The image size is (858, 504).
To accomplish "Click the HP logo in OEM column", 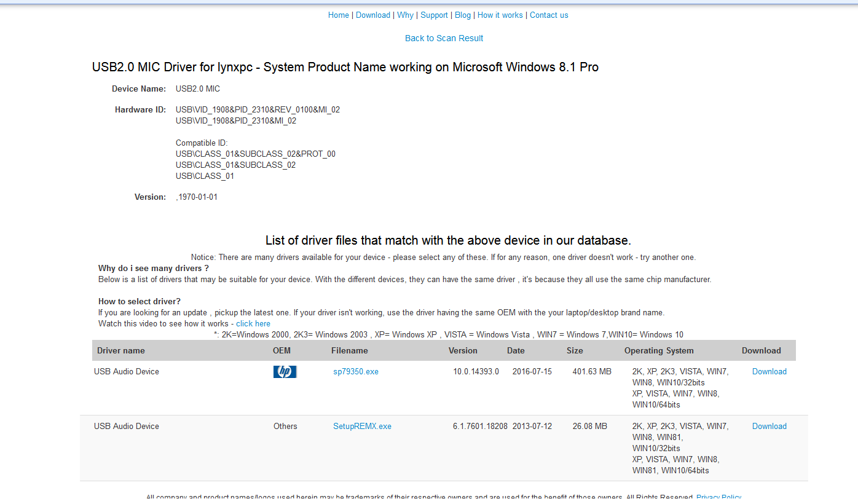I will [285, 371].
